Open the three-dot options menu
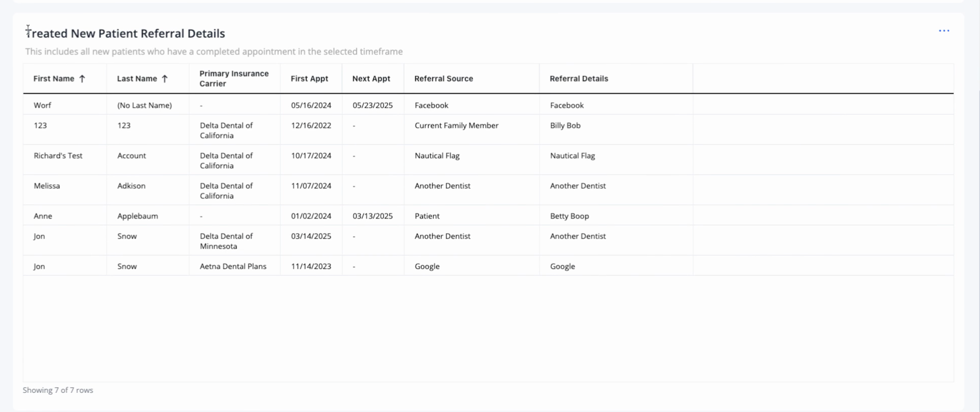980x412 pixels. pos(944,31)
